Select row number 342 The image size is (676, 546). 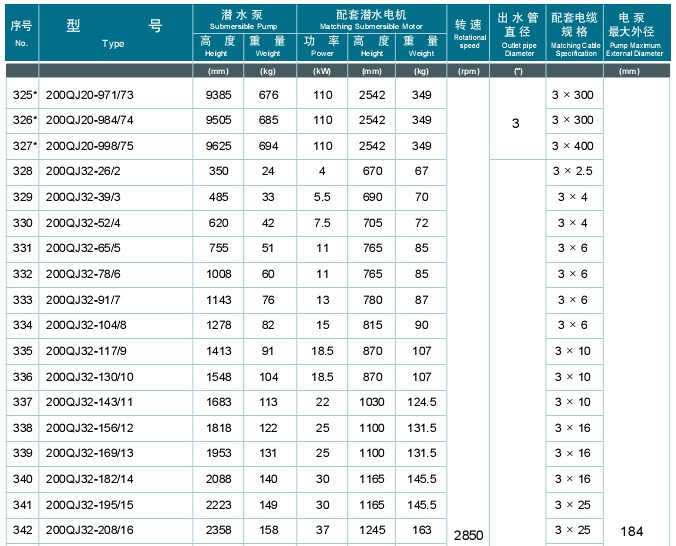pyautogui.click(x=22, y=529)
